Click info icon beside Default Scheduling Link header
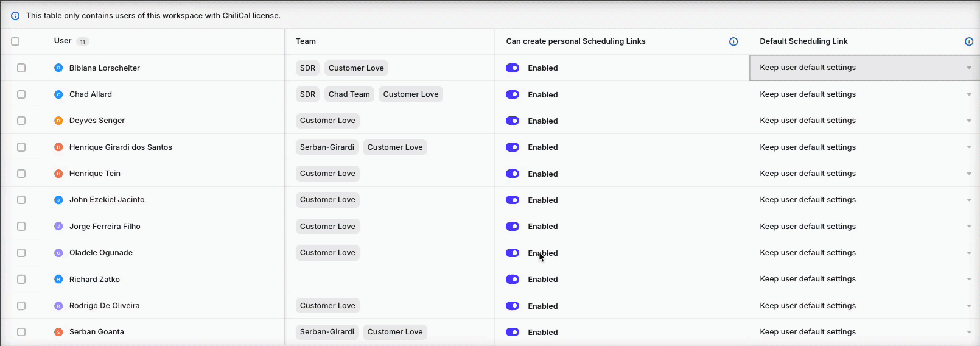The image size is (980, 346). pos(969,41)
